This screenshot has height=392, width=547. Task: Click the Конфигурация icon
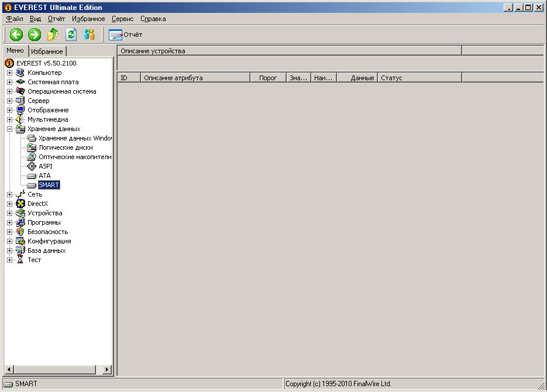pos(20,241)
